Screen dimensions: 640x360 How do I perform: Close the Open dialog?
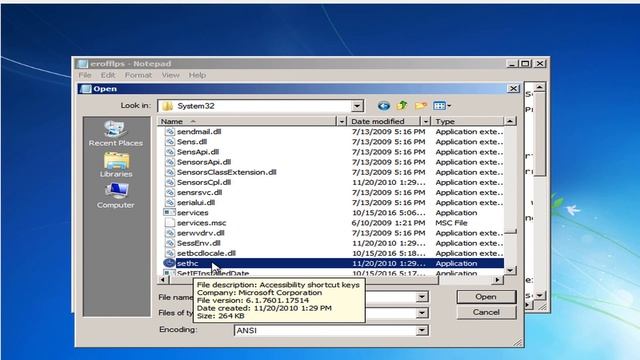click(x=513, y=89)
